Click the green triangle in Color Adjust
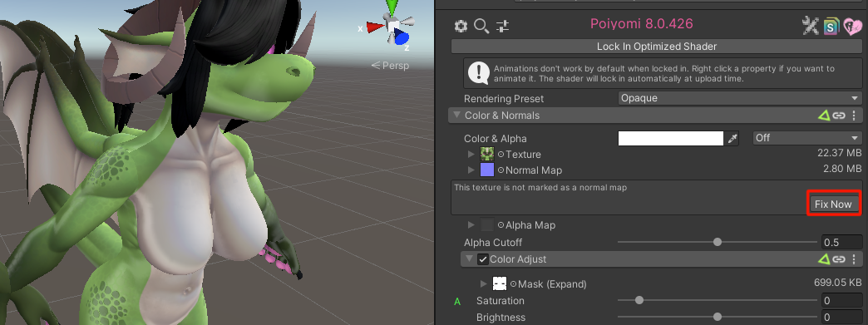 point(824,259)
